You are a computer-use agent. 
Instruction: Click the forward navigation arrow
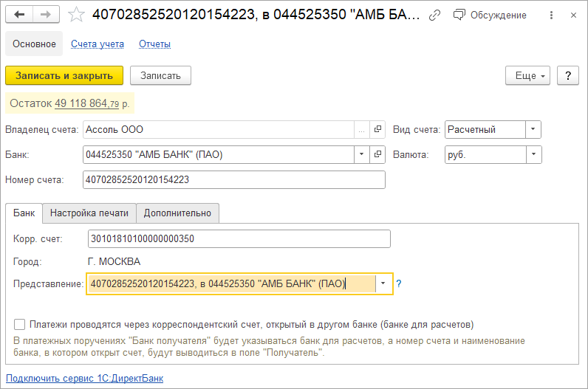click(x=46, y=15)
